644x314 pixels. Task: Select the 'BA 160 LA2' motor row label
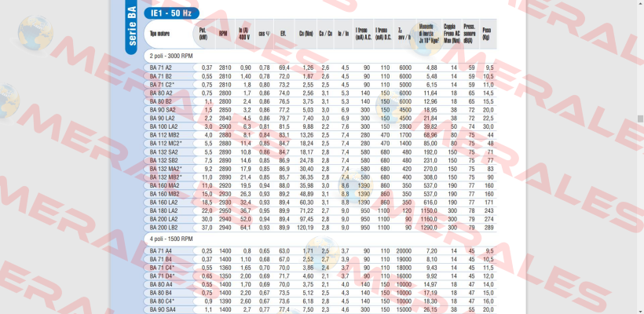click(163, 203)
